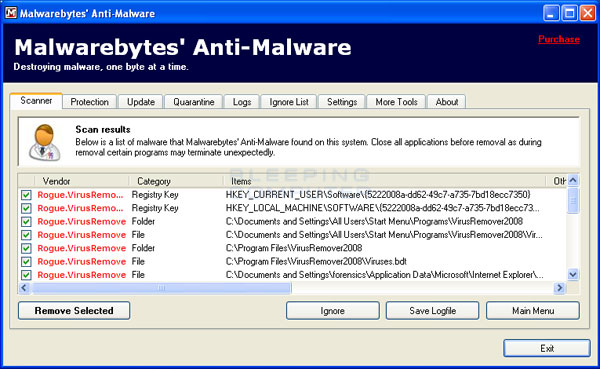
Task: Click the Remove Selected button
Action: pos(74,310)
